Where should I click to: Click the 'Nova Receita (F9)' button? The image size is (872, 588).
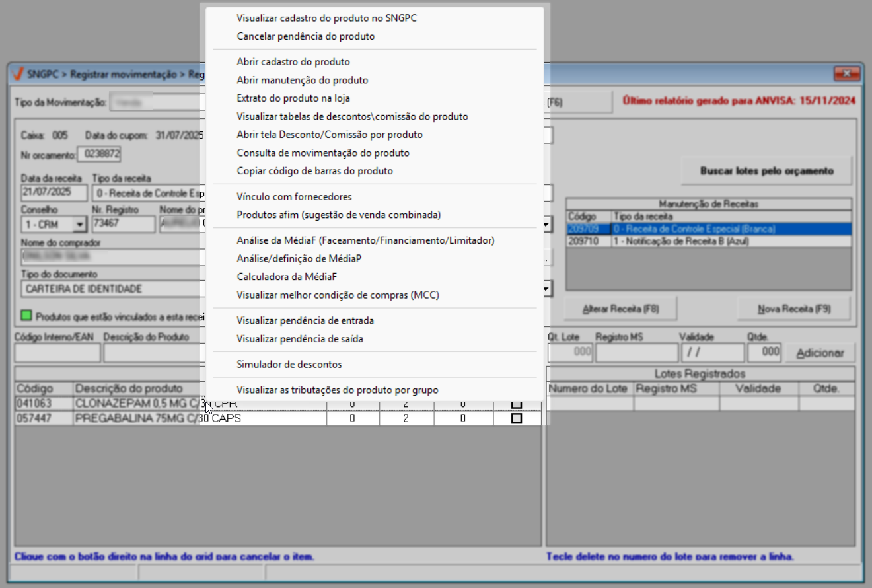793,309
